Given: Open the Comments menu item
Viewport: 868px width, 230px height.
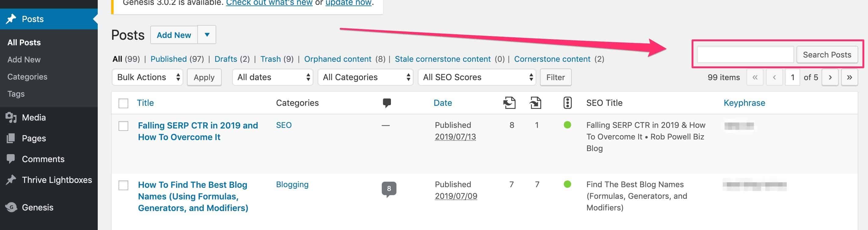Looking at the screenshot, I should pyautogui.click(x=49, y=159).
